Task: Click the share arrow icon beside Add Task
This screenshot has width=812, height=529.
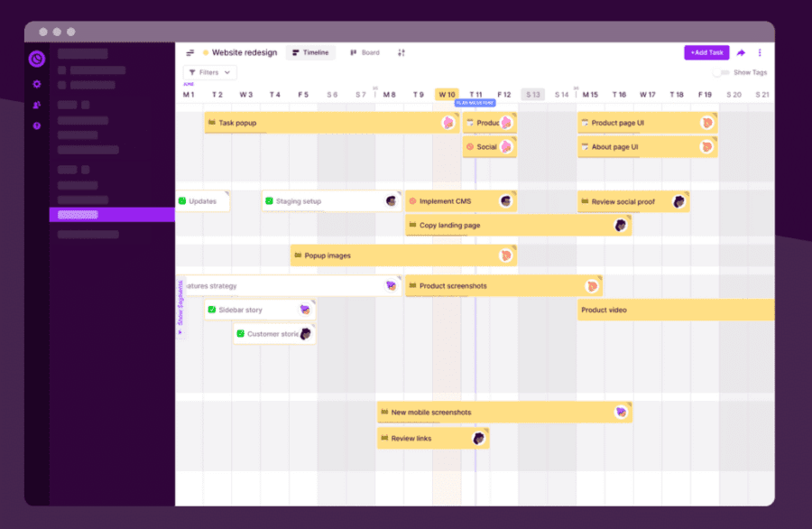Action: [x=740, y=52]
